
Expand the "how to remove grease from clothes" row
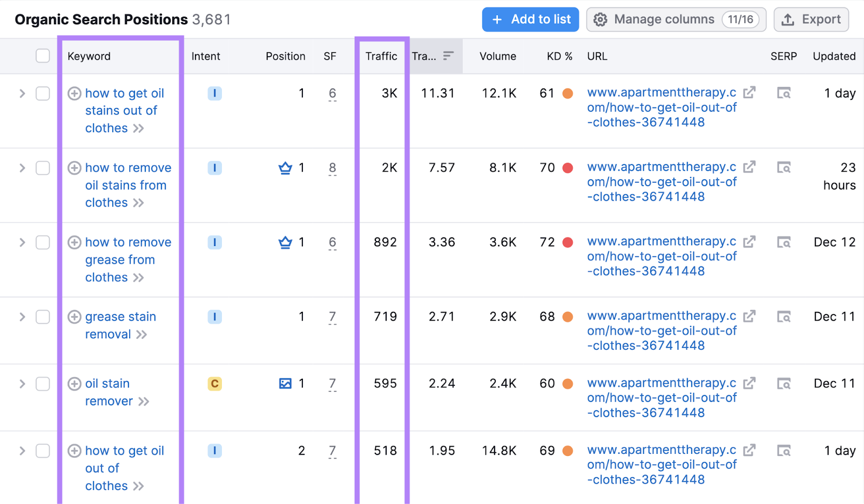pos(22,242)
